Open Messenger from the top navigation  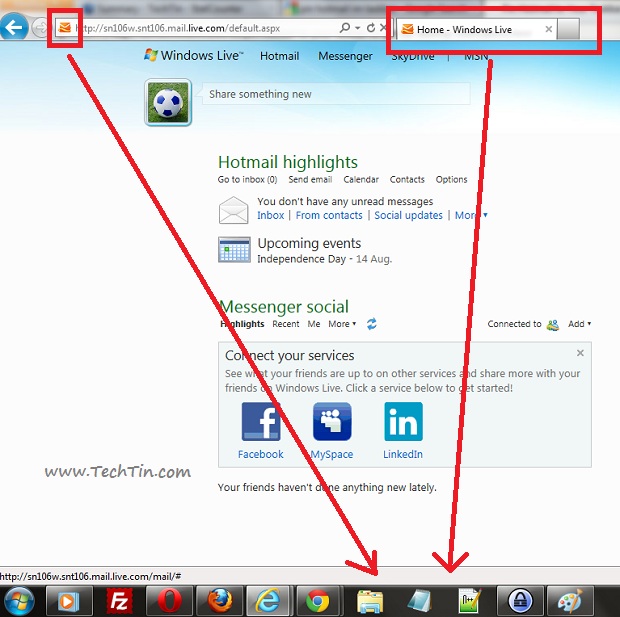[x=345, y=56]
